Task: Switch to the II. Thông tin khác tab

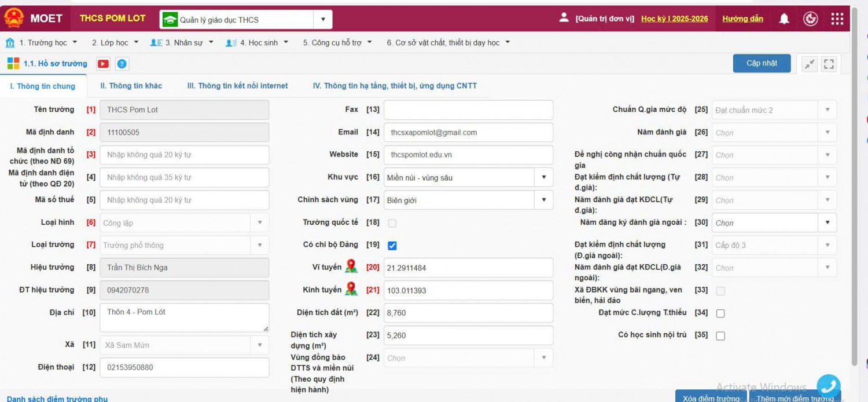Action: 131,86
